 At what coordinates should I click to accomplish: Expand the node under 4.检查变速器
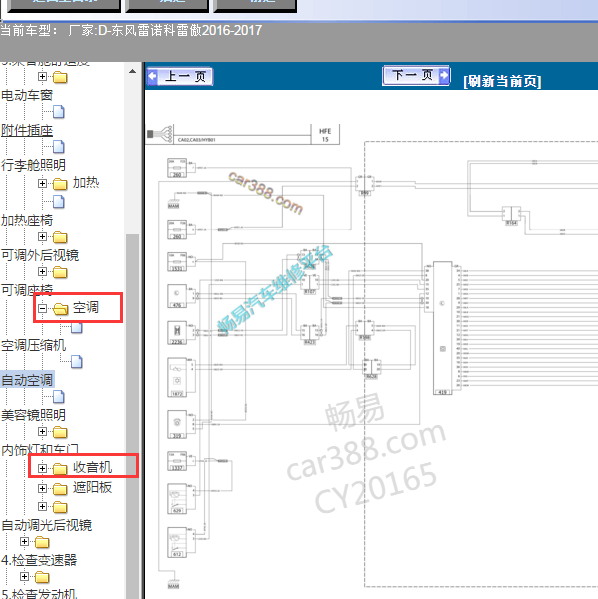point(24,576)
